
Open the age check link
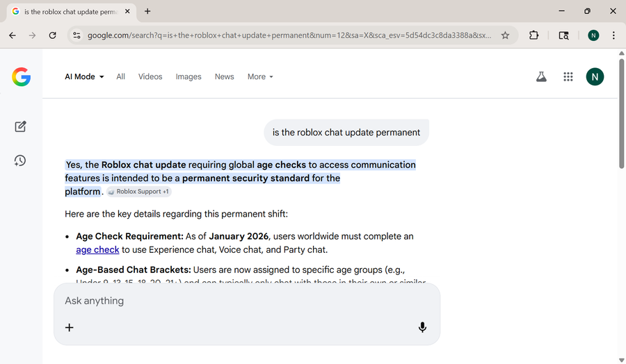click(x=97, y=249)
